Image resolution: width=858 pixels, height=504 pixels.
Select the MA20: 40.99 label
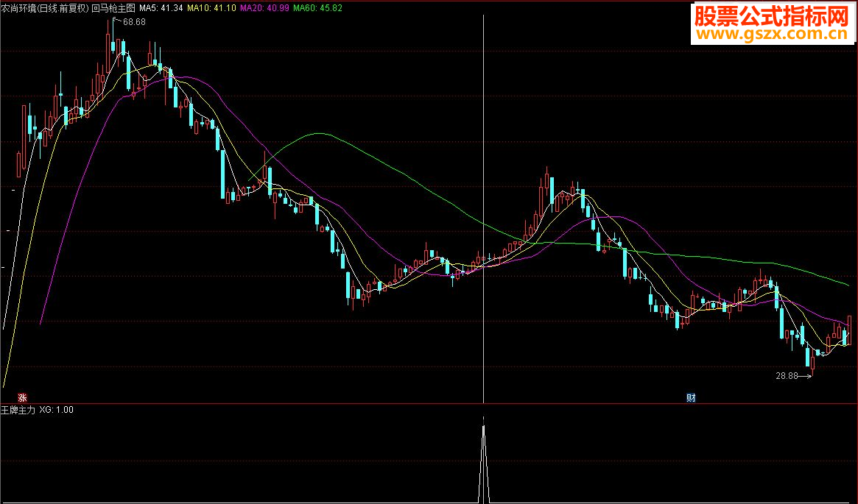point(265,8)
